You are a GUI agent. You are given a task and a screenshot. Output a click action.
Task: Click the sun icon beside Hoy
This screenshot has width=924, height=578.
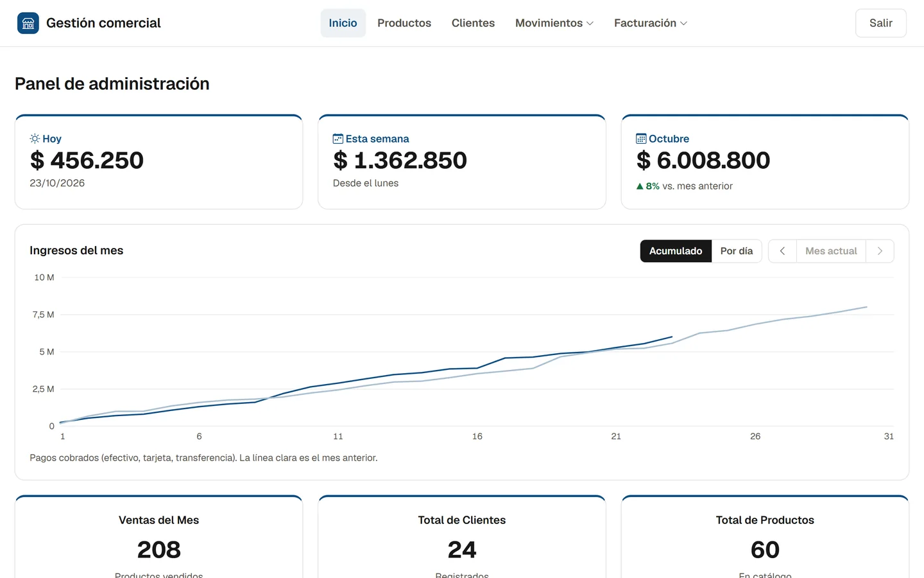tap(35, 139)
